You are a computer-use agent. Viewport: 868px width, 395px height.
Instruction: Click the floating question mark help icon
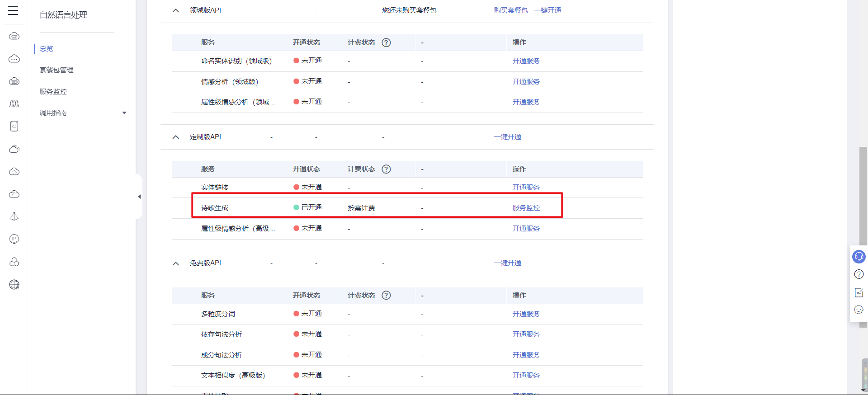click(x=859, y=274)
